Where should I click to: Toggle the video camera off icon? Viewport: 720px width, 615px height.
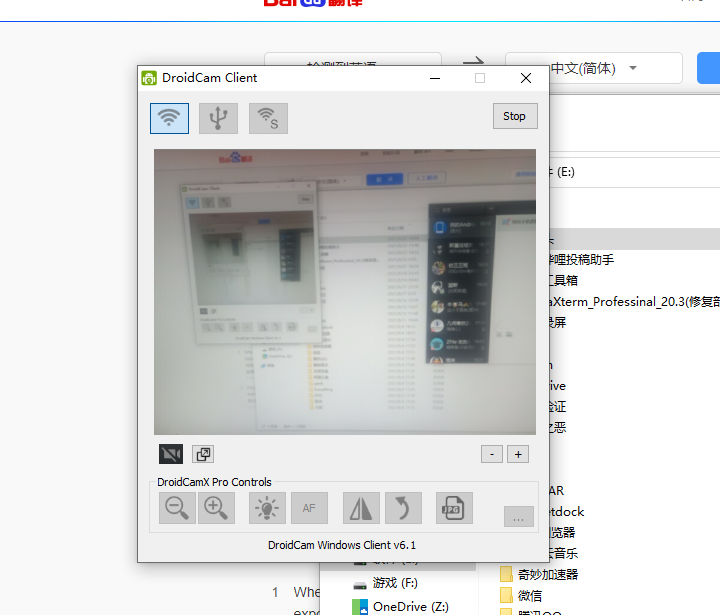(x=171, y=454)
